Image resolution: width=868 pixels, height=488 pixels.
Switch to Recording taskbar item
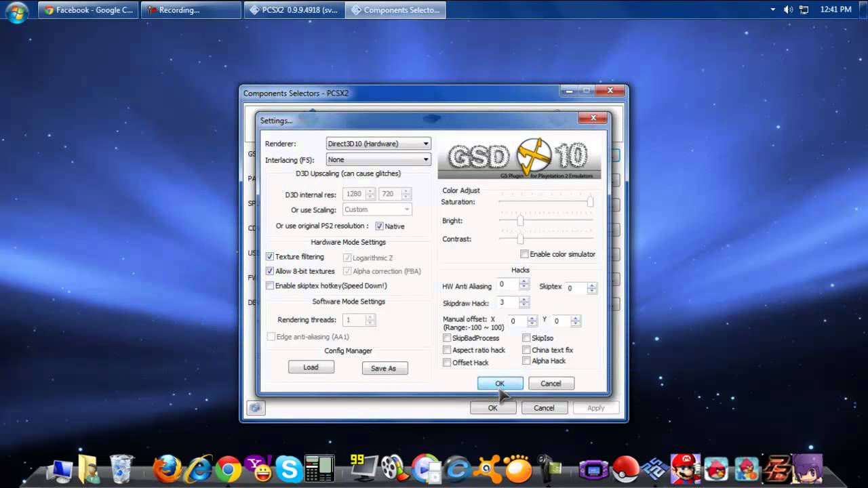(x=191, y=9)
